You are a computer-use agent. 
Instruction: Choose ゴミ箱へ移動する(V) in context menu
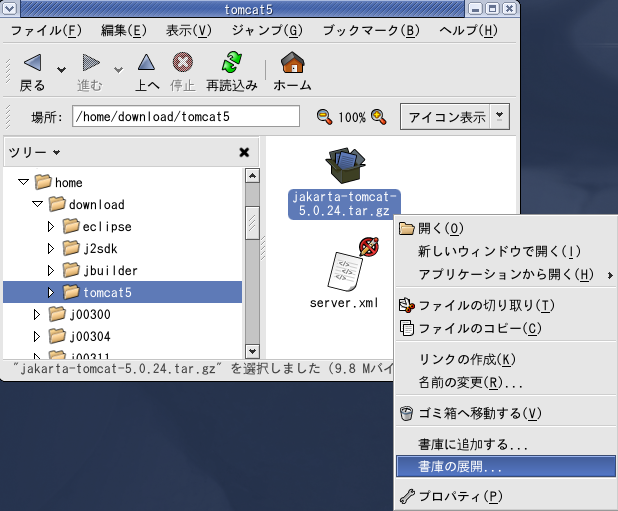click(x=506, y=413)
